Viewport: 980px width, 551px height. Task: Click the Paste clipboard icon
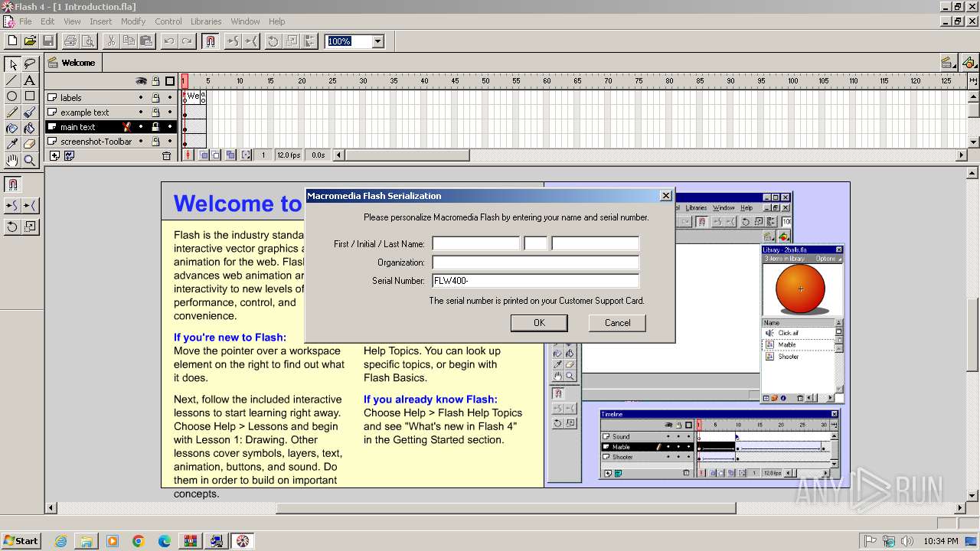click(x=145, y=41)
